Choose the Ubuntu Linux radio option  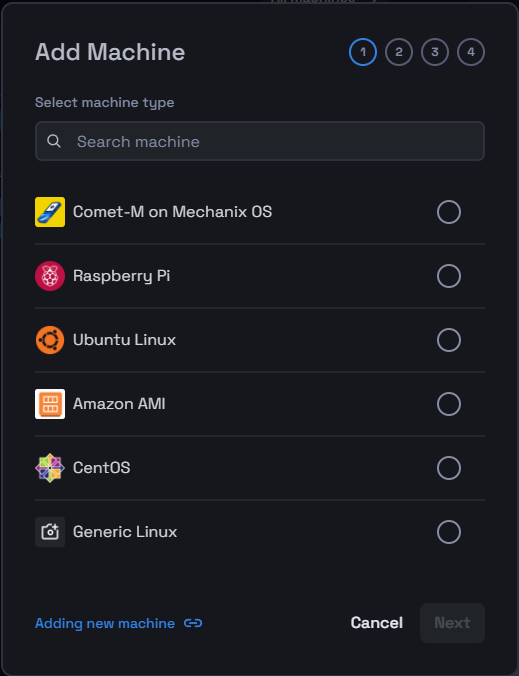449,340
